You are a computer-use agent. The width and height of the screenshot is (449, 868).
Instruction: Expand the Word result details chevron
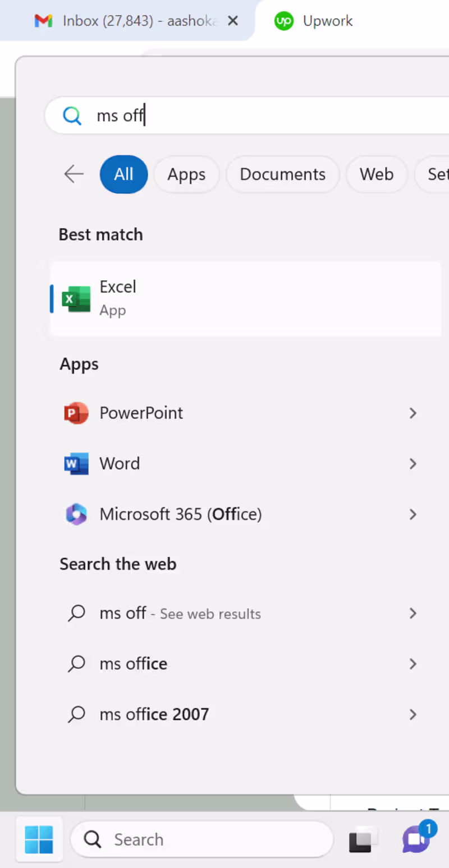click(x=413, y=464)
